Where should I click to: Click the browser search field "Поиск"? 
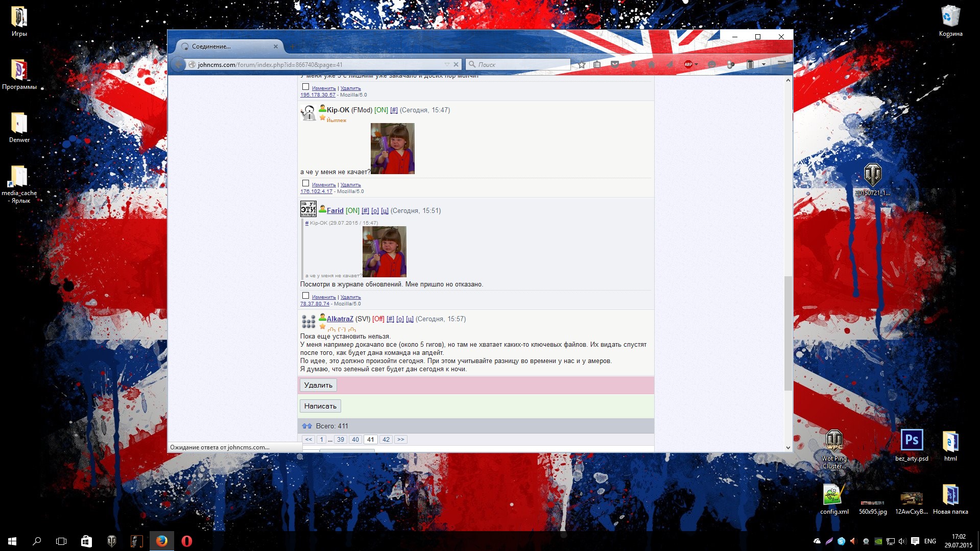coord(522,65)
